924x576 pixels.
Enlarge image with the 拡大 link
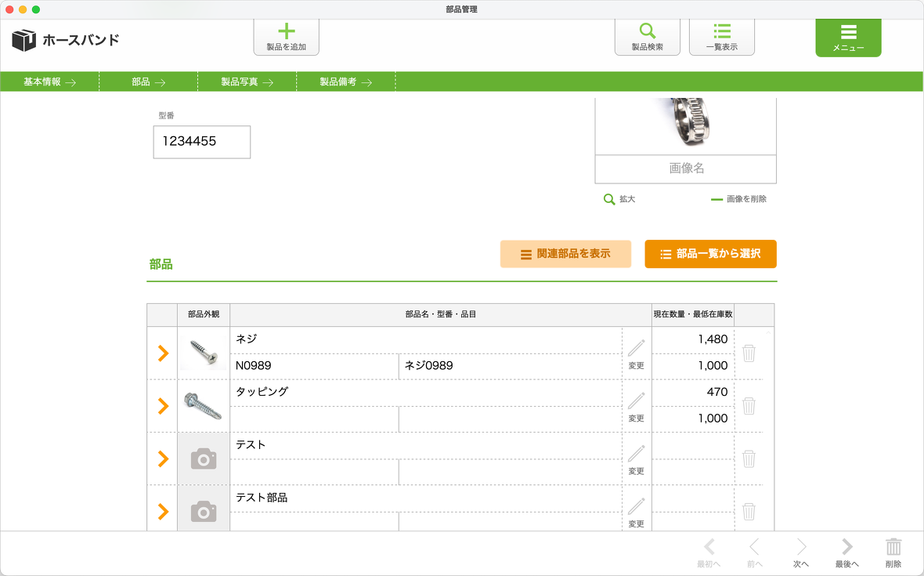click(x=619, y=199)
